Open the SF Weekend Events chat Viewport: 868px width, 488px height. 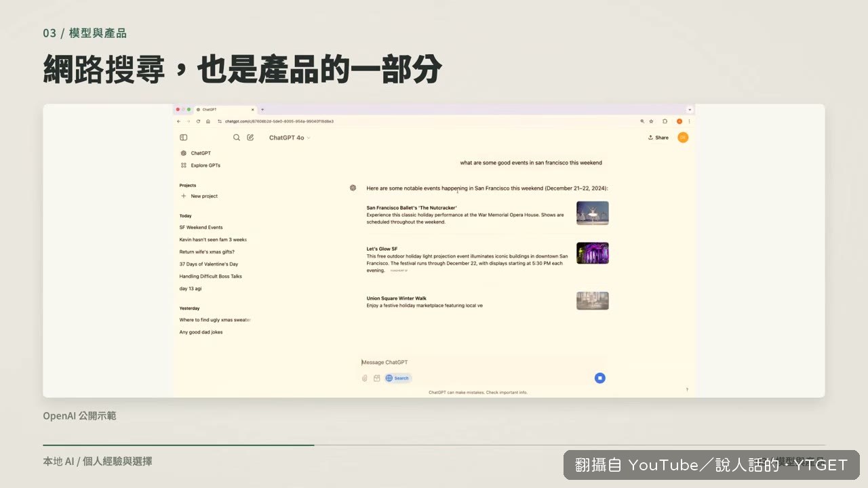click(201, 228)
